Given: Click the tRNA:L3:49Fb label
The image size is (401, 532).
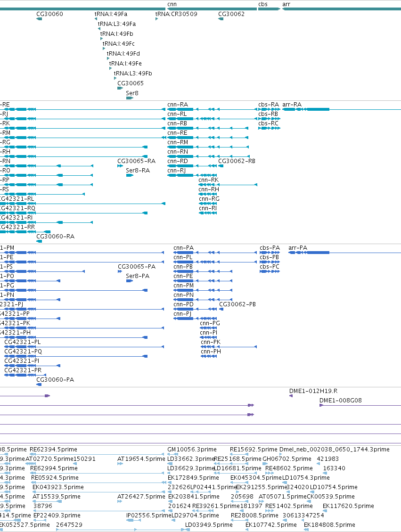Looking at the screenshot, I should (x=133, y=73).
